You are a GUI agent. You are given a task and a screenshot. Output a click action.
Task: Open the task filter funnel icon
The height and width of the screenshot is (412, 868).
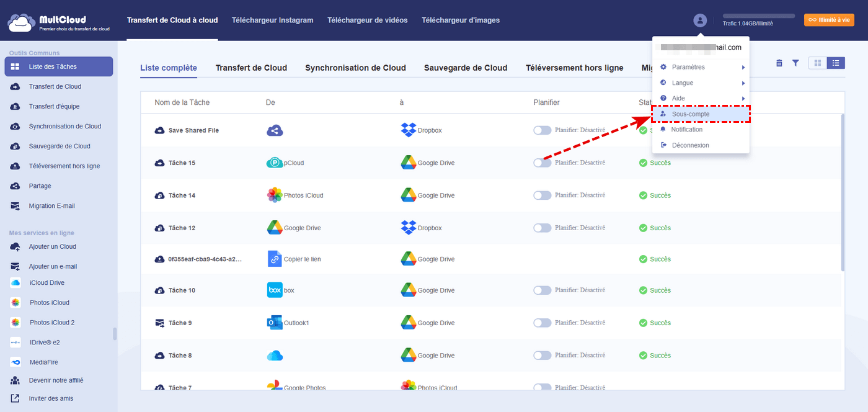tap(795, 63)
